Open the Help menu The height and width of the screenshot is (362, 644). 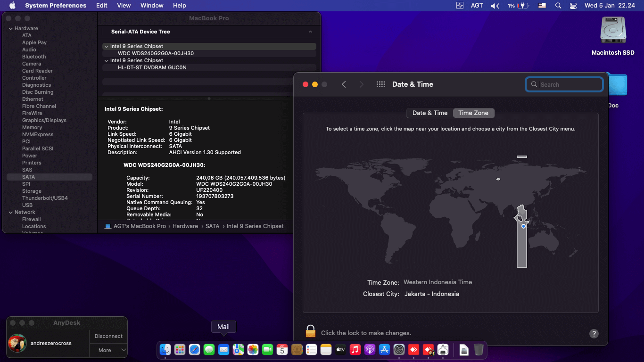pyautogui.click(x=180, y=6)
